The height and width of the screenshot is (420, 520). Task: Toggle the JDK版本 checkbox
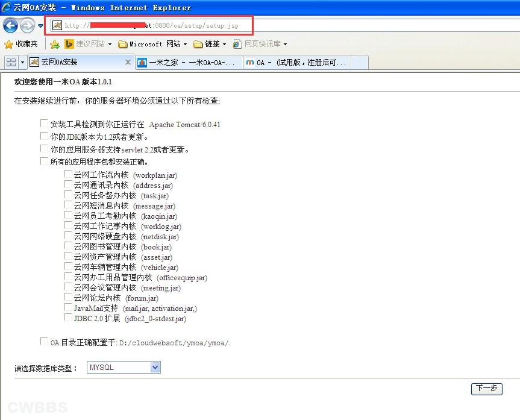coord(44,136)
